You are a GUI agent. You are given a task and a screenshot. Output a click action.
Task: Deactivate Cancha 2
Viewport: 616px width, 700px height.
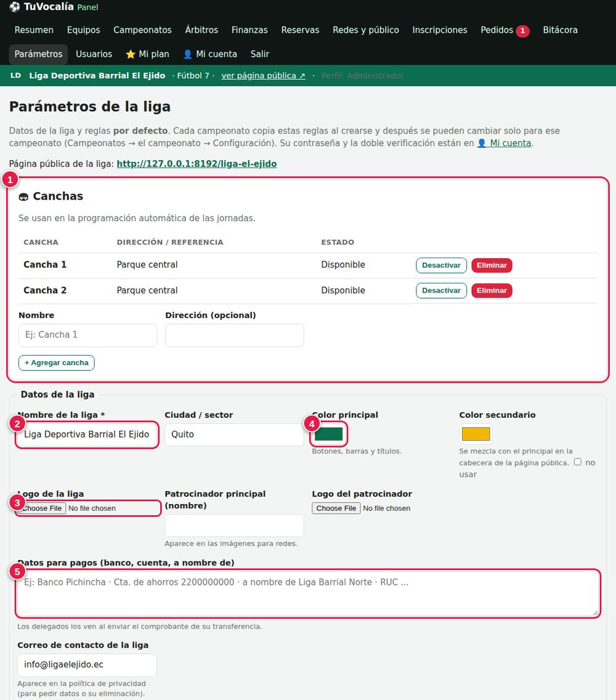(441, 291)
